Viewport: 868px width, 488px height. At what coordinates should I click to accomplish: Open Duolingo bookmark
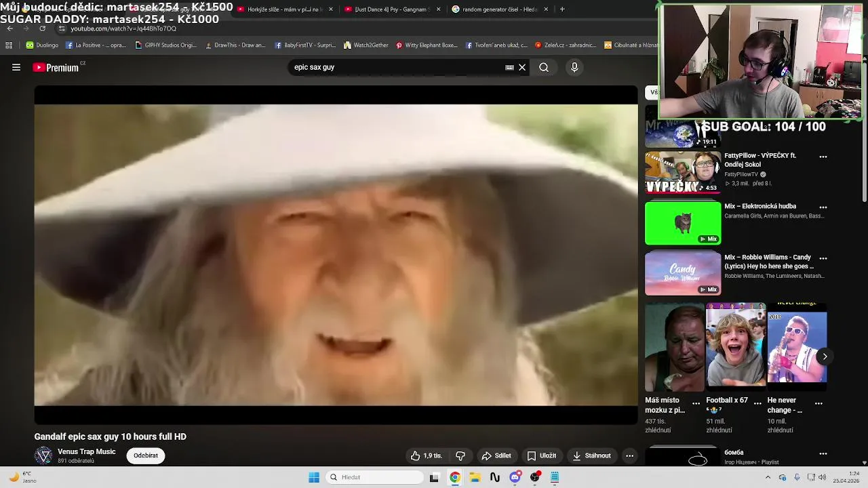(42, 45)
